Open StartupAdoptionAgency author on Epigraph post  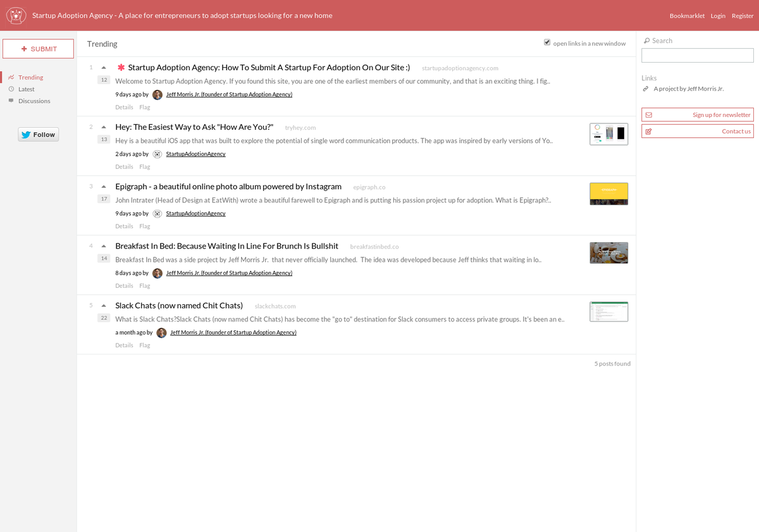pos(195,214)
